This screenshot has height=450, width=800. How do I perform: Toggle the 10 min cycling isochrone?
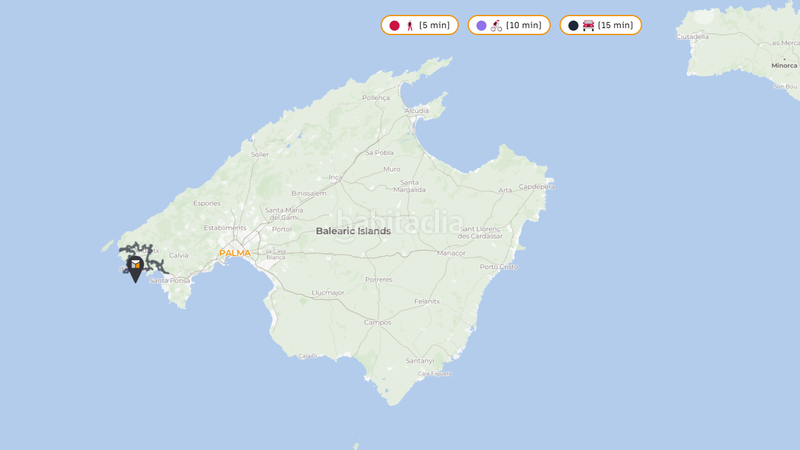coord(509,26)
